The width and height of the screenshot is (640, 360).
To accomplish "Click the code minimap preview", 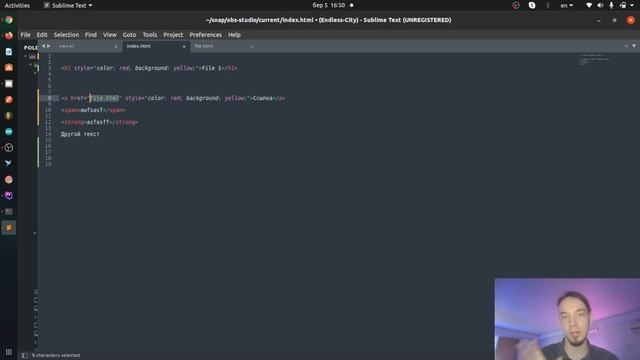I will pos(595,60).
